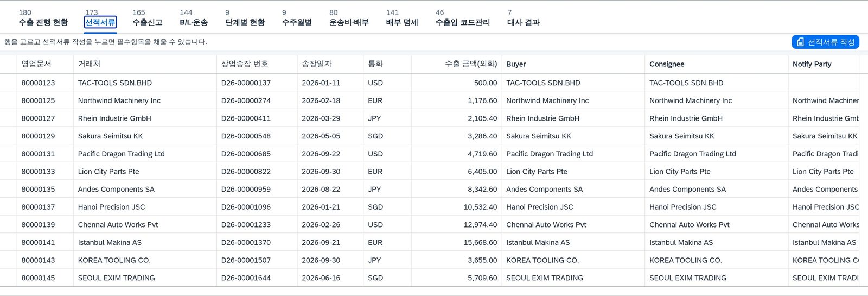Image resolution: width=868 pixels, height=296 pixels.
Task: Open the B/L·운송 tab
Action: pyautogui.click(x=194, y=18)
